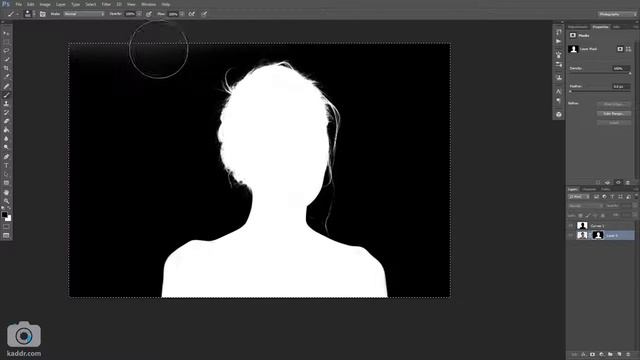Open the Edit menu

point(31,4)
